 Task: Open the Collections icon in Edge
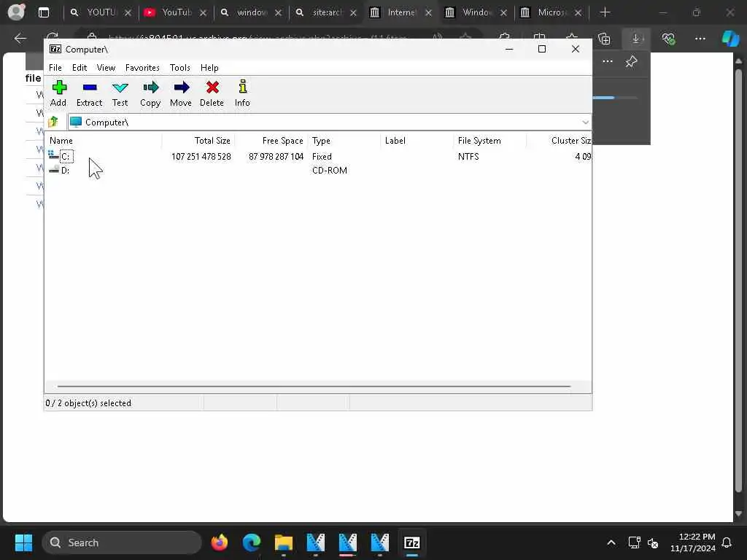(604, 39)
